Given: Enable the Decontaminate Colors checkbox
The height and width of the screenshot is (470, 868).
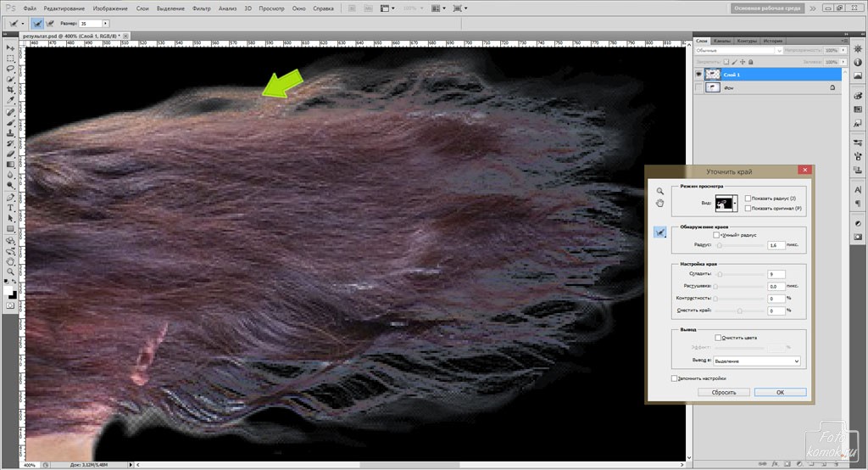Looking at the screenshot, I should click(718, 337).
